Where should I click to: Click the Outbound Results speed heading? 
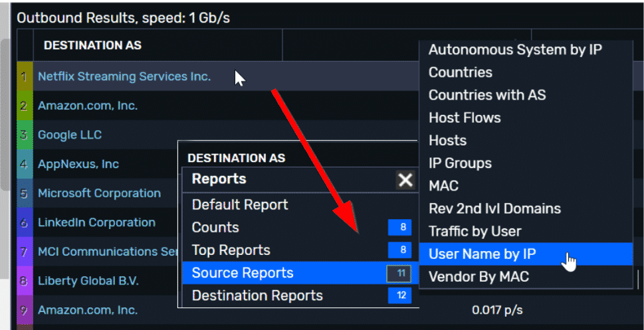coord(123,18)
